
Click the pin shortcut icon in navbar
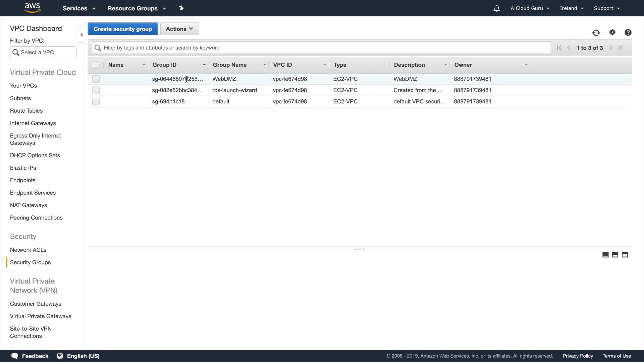click(181, 8)
